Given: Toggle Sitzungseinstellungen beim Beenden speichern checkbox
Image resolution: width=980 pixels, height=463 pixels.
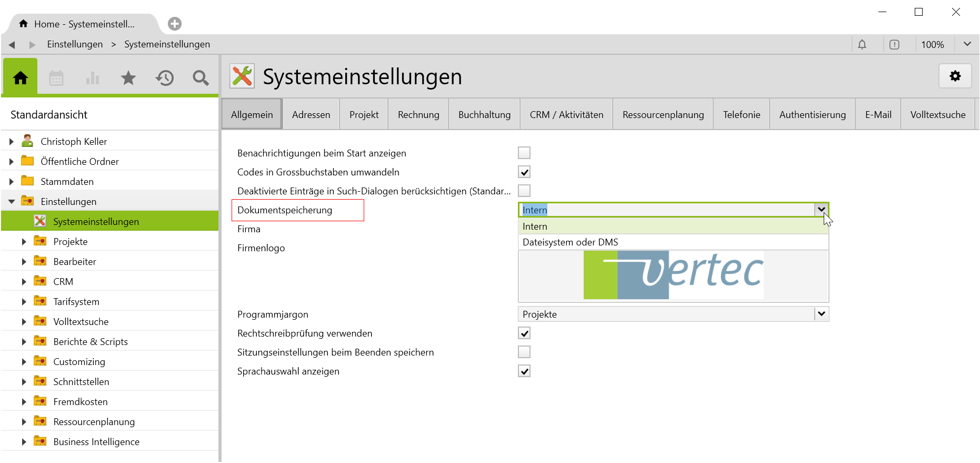Looking at the screenshot, I should 524,352.
